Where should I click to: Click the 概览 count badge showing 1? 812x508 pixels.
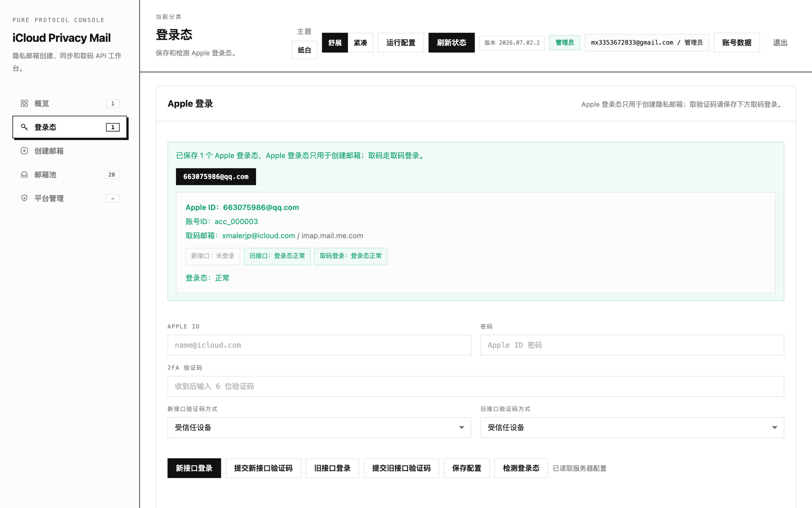[x=112, y=103]
